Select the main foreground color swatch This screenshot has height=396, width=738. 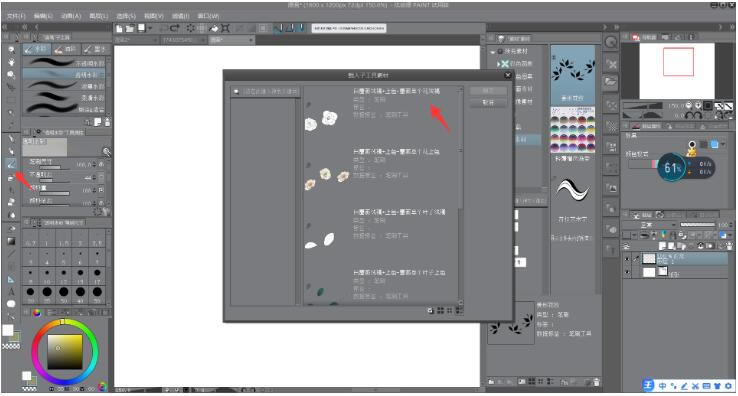(8, 330)
